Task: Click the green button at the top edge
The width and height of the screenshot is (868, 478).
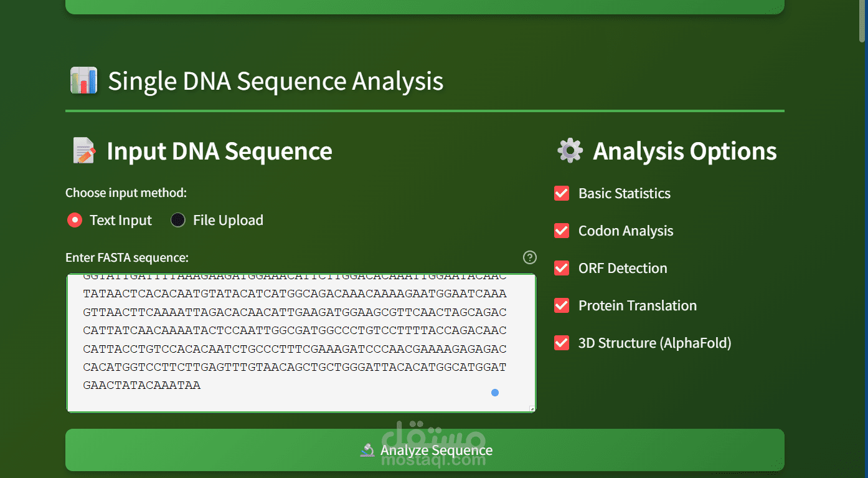Action: 425,6
